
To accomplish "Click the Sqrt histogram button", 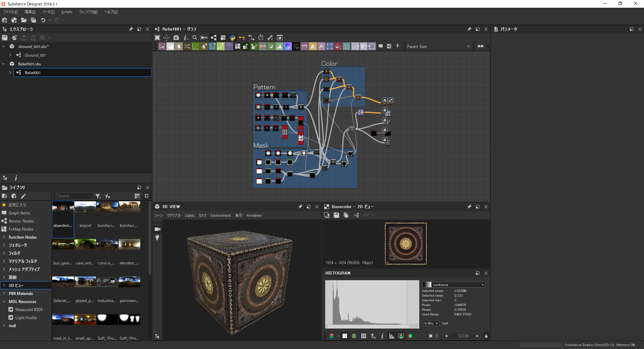I will [445, 323].
